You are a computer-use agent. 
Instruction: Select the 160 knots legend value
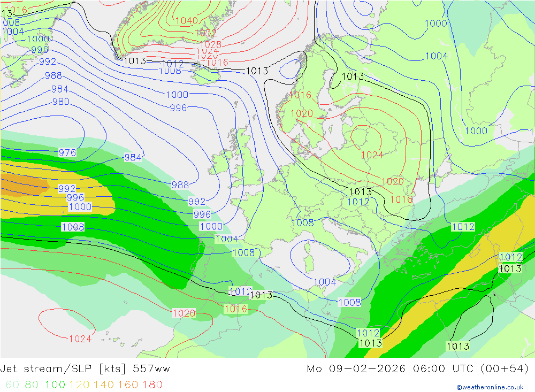128,385
